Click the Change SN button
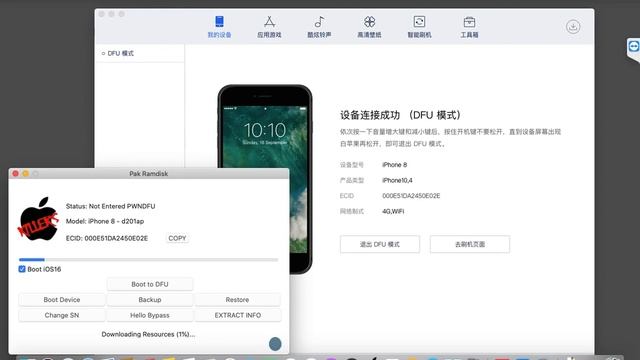 (62, 315)
